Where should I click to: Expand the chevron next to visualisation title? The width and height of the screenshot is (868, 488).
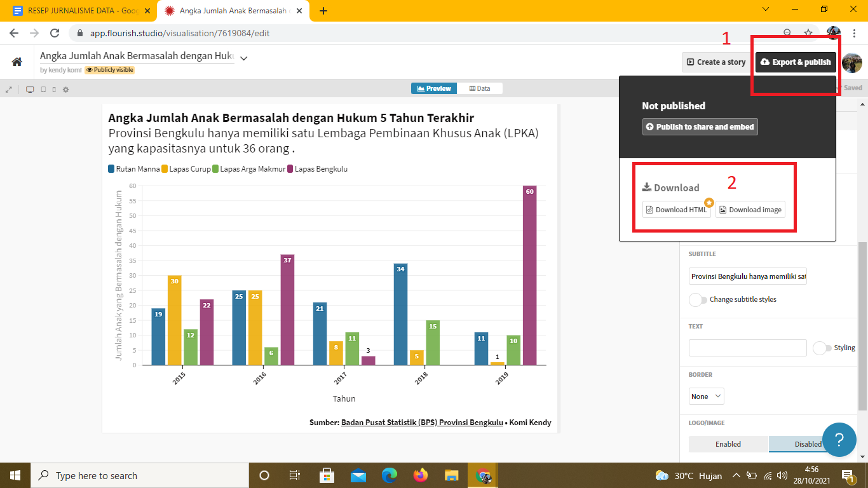tap(243, 58)
